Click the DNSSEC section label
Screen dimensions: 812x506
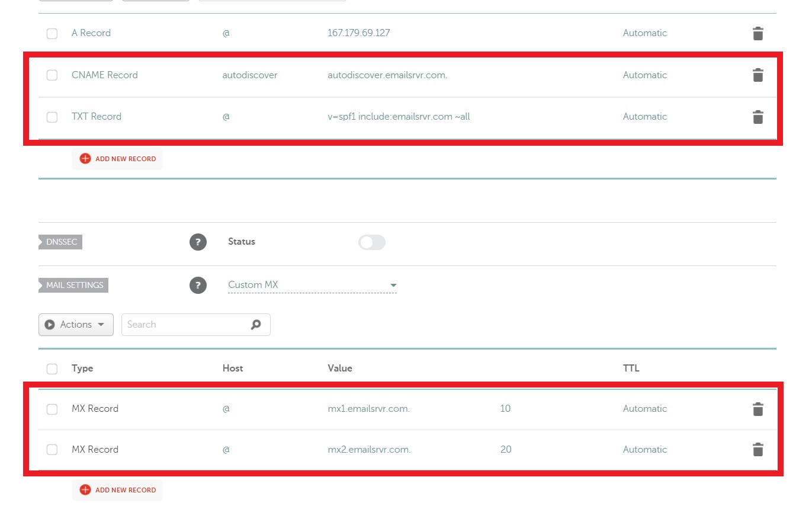[60, 242]
